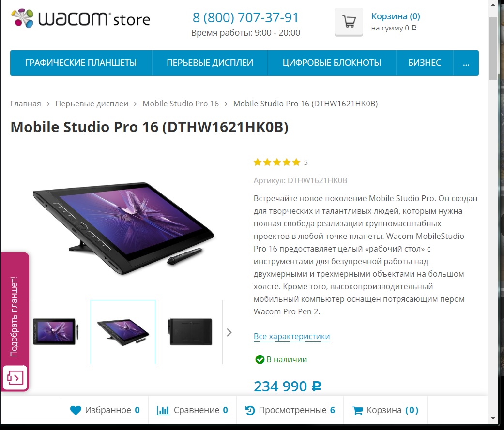The image size is (504, 430).
Task: Expand the '...' more menu item
Action: click(466, 63)
